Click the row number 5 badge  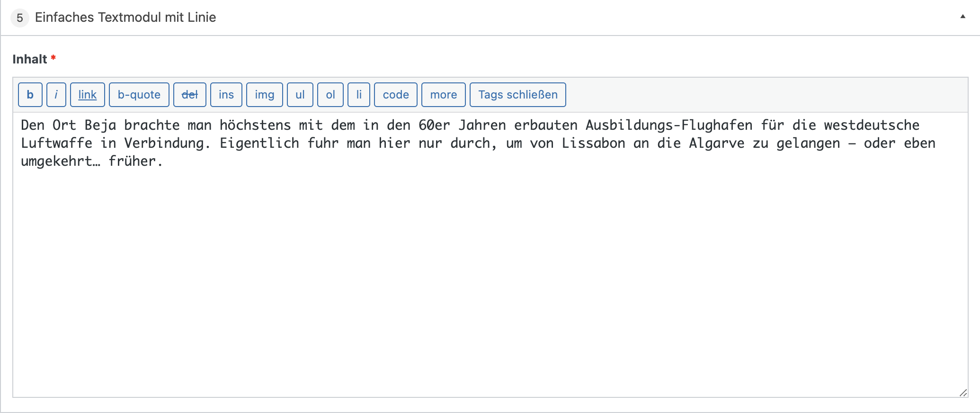pyautogui.click(x=20, y=18)
